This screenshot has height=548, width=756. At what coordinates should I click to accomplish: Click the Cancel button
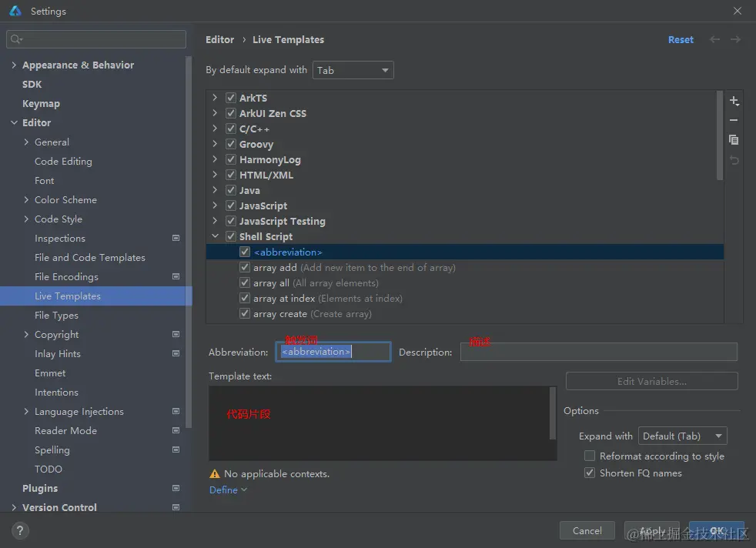coord(587,530)
